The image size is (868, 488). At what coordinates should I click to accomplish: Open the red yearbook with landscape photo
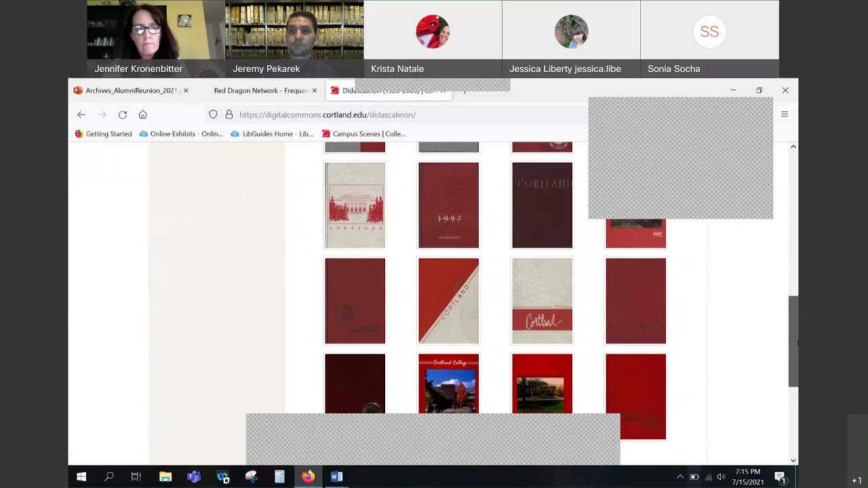pos(542,384)
